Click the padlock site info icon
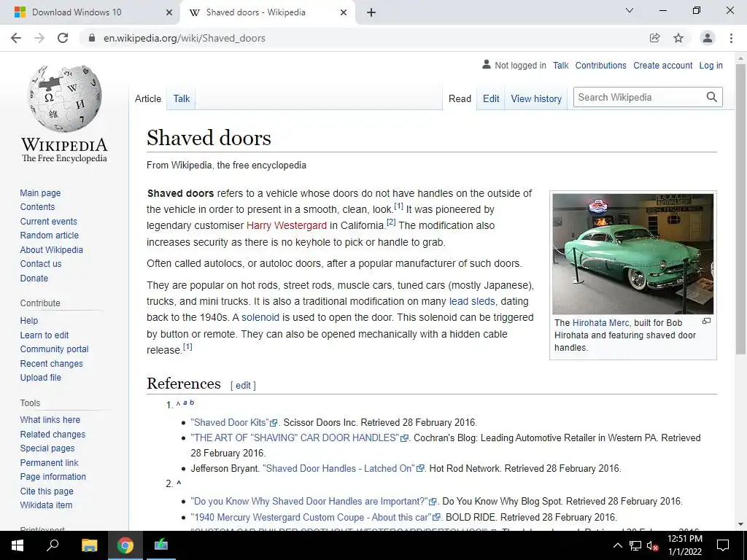This screenshot has height=560, width=747. pos(92,38)
